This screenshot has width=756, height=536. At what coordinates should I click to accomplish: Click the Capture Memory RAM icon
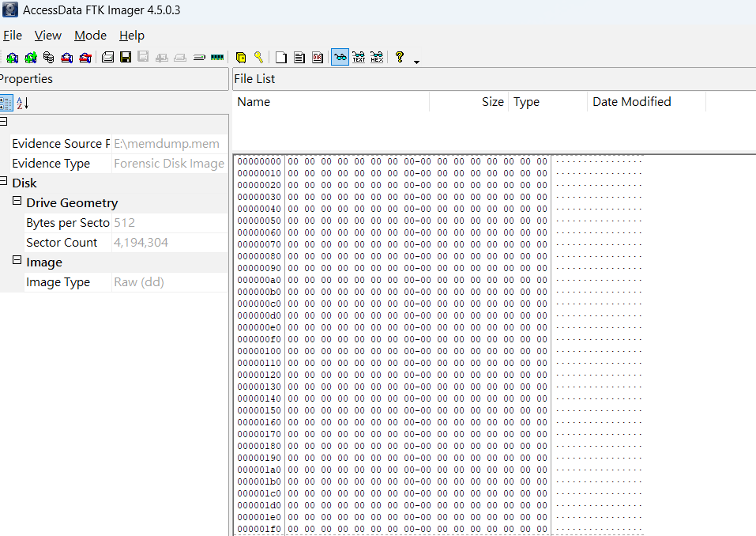coord(217,58)
